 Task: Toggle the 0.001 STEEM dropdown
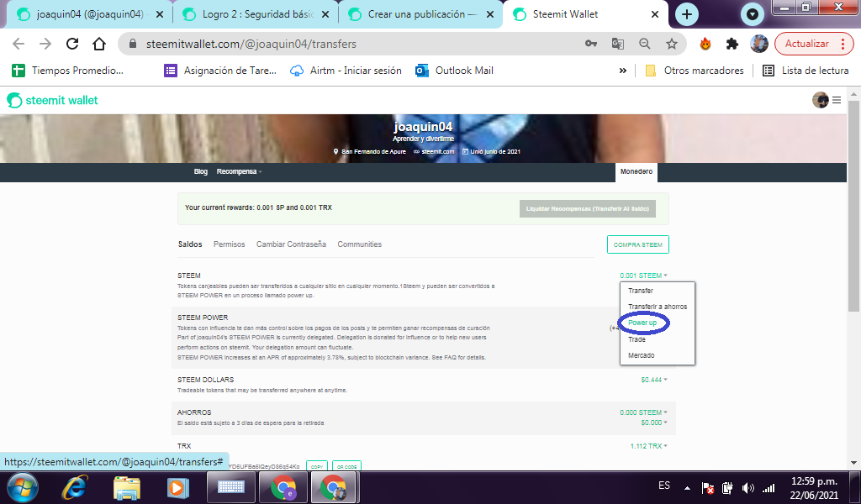click(x=643, y=276)
